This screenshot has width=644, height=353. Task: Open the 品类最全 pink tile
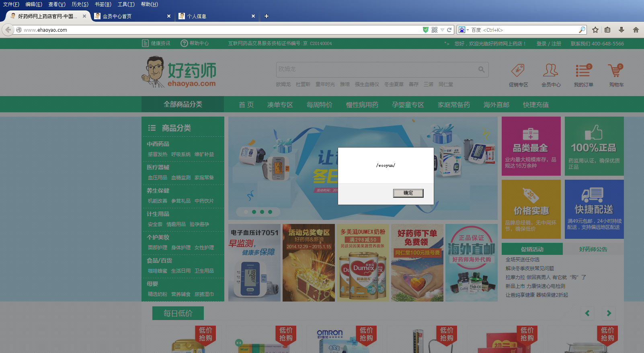[531, 146]
